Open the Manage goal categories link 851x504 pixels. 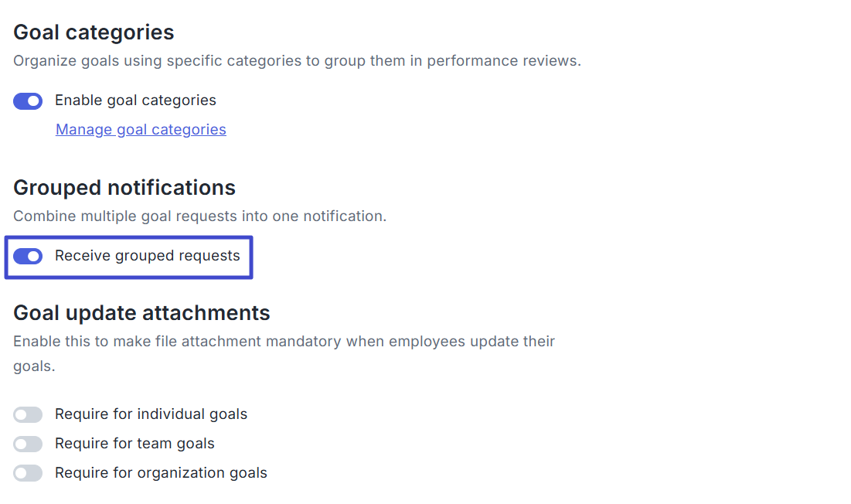point(141,130)
